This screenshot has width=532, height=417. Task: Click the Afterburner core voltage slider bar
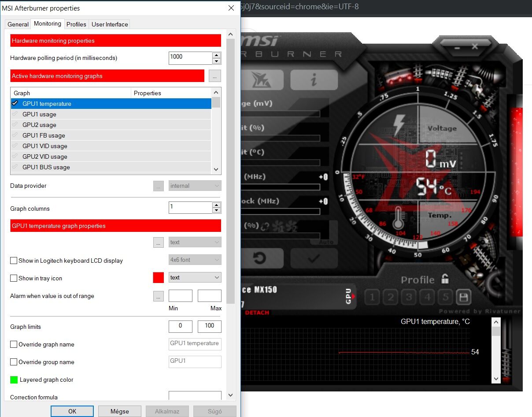pyautogui.click(x=281, y=114)
